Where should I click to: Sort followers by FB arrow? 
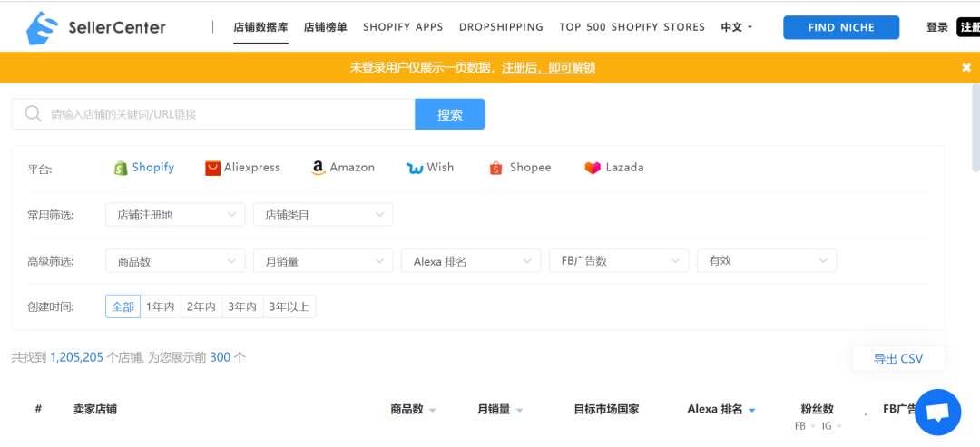pyautogui.click(x=812, y=426)
